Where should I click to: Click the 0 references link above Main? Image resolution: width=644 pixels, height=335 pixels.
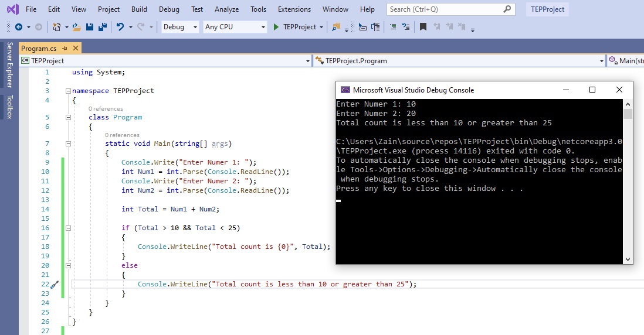pyautogui.click(x=122, y=135)
